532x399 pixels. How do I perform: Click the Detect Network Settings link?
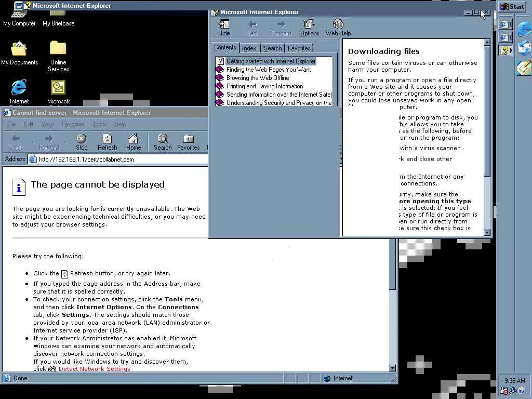(x=95, y=369)
